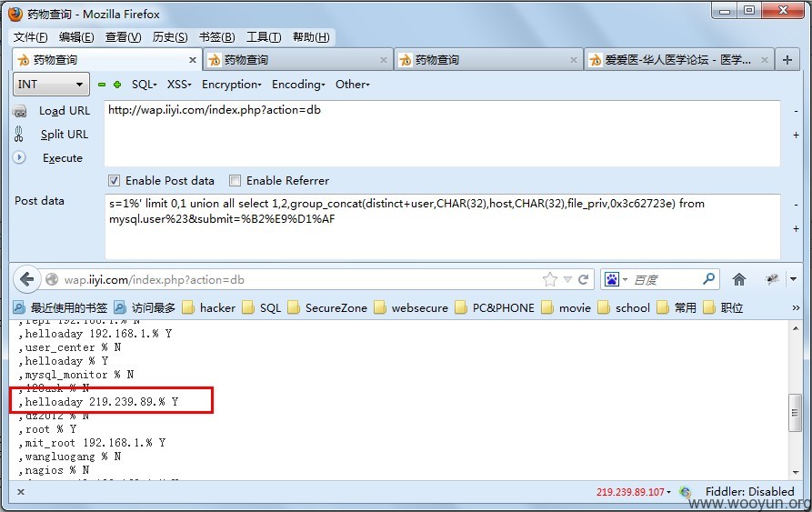Open the school bookmark folder
Viewport: 812px width, 512px height.
click(x=624, y=308)
